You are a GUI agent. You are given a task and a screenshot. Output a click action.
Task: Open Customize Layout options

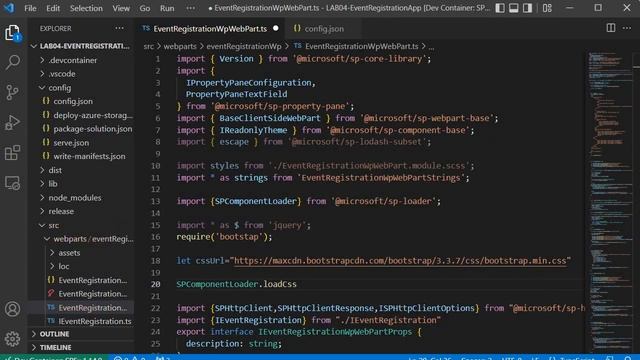click(x=547, y=8)
